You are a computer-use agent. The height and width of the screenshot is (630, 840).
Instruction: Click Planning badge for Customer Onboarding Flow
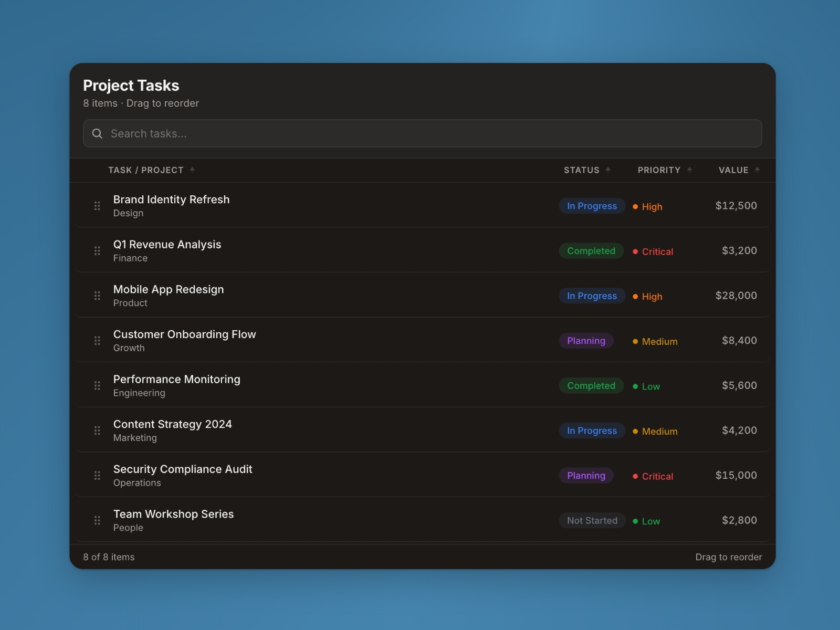(586, 341)
